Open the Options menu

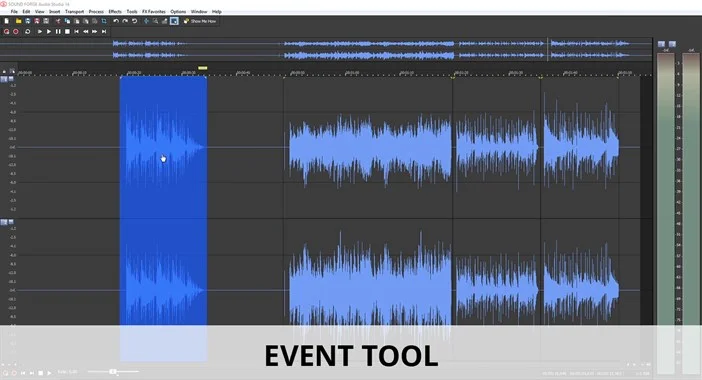(x=178, y=12)
